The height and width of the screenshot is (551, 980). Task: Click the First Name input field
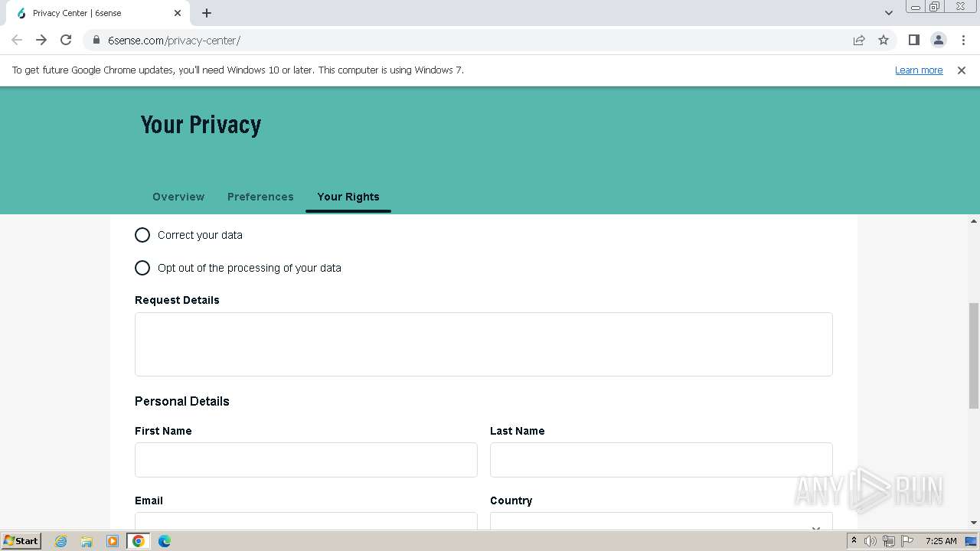point(306,460)
